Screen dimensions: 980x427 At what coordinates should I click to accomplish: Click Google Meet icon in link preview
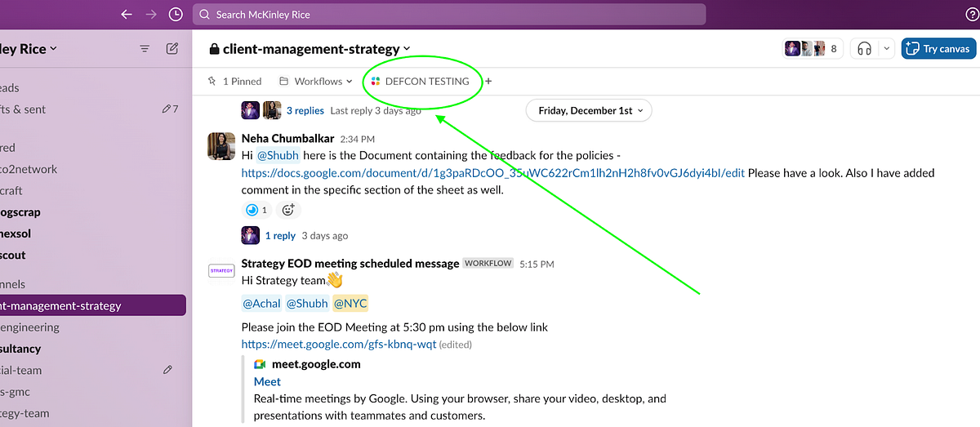(x=260, y=364)
